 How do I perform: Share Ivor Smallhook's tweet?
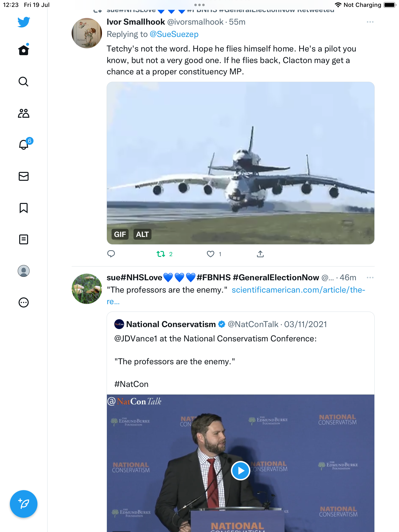pyautogui.click(x=260, y=254)
